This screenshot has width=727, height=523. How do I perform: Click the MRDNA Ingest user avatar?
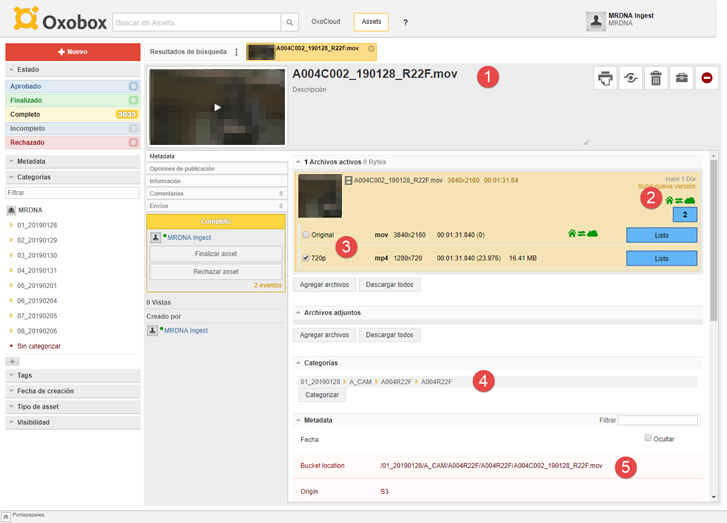pos(596,21)
